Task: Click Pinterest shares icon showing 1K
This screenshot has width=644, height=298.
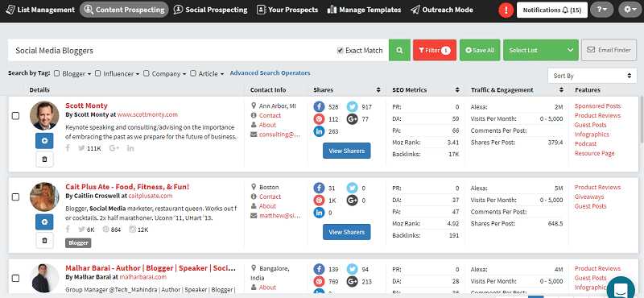Action: 319,201
